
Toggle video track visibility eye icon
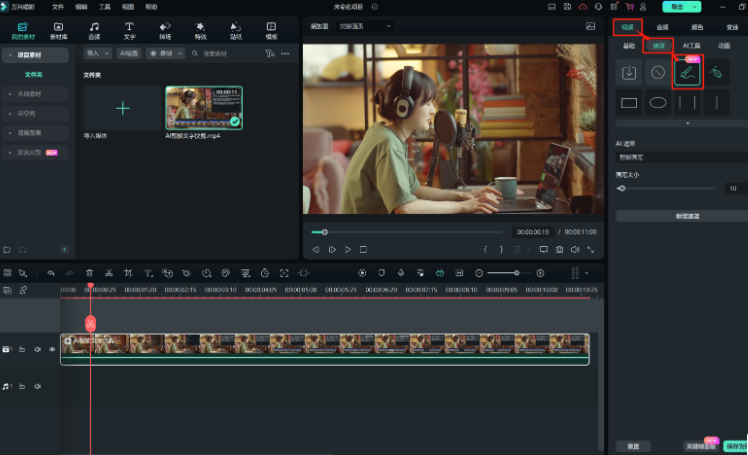point(52,349)
